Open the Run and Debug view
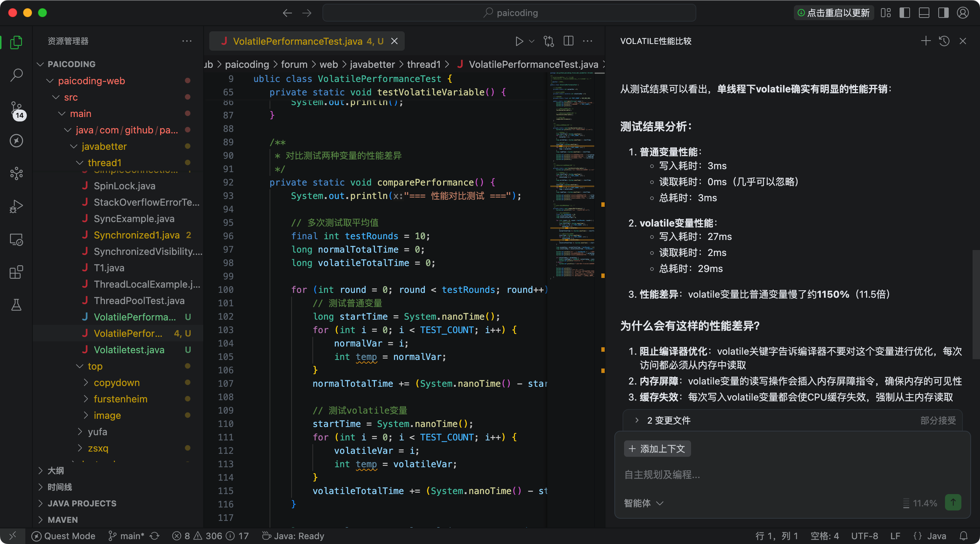The width and height of the screenshot is (980, 544). [x=16, y=206]
